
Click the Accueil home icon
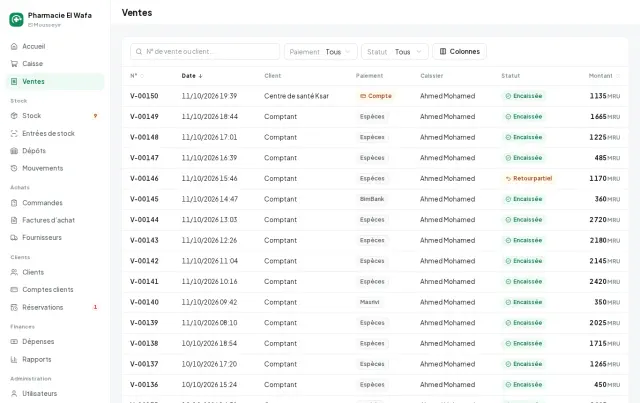[x=14, y=46]
